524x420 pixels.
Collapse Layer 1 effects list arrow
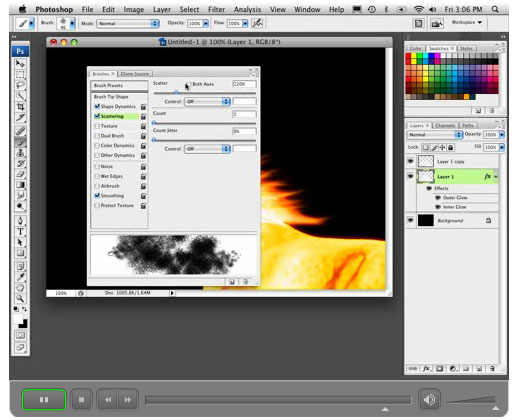(496, 176)
